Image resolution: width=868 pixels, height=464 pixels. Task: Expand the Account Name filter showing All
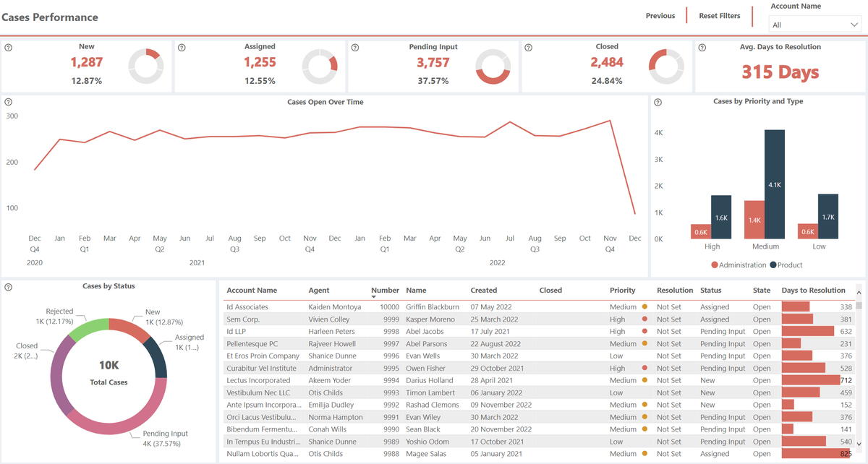point(814,23)
